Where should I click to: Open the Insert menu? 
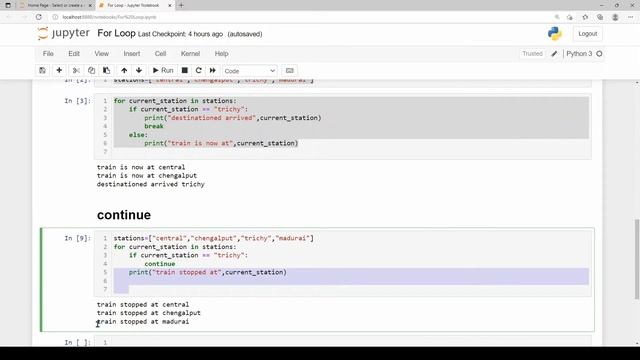tap(132, 53)
